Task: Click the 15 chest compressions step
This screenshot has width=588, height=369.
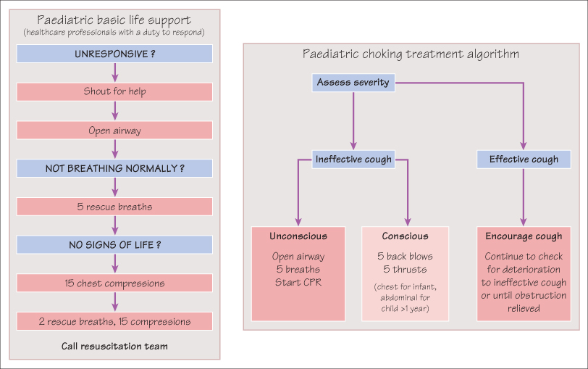Action: coord(115,283)
